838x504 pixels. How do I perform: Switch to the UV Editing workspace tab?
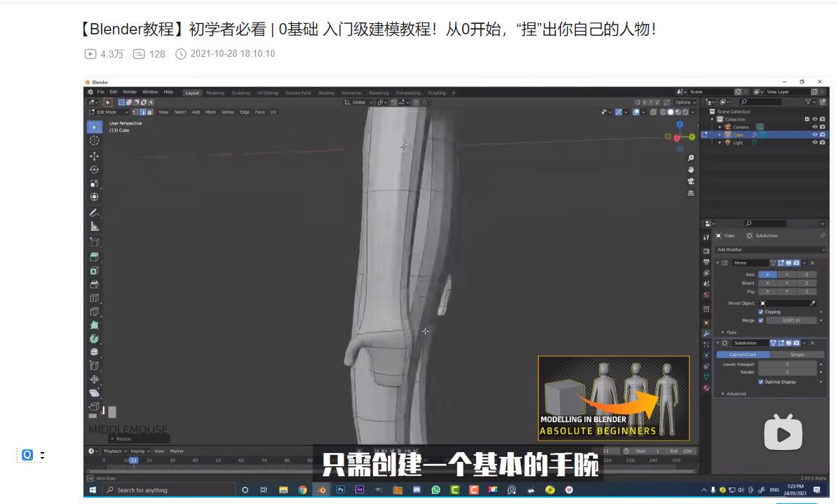coord(268,93)
